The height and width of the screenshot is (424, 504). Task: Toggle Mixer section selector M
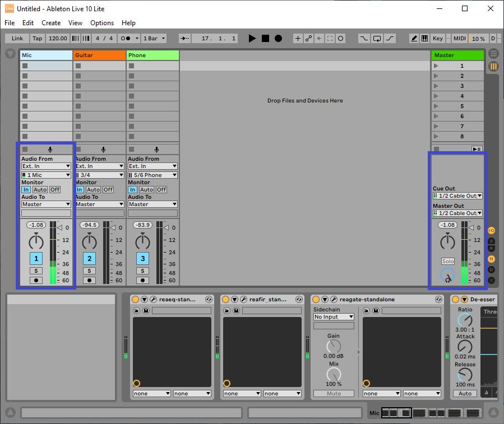click(x=492, y=259)
